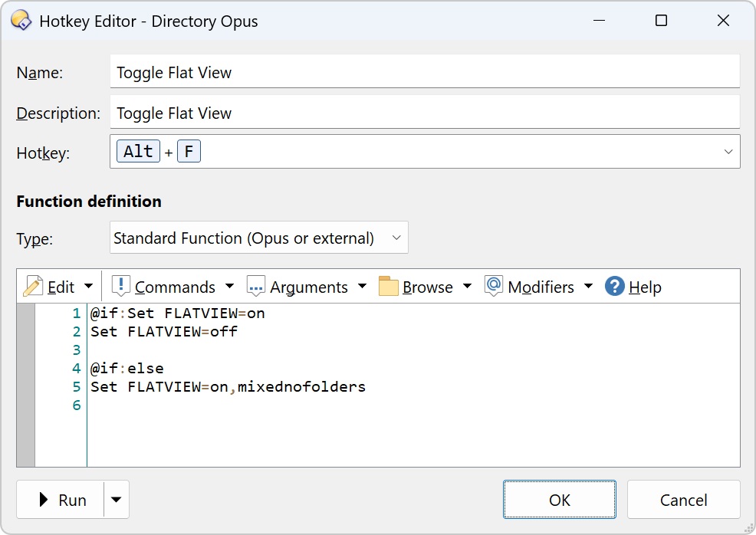Open the Browse menu dropdown arrow
Viewport: 756px width, 535px height.
[467, 287]
